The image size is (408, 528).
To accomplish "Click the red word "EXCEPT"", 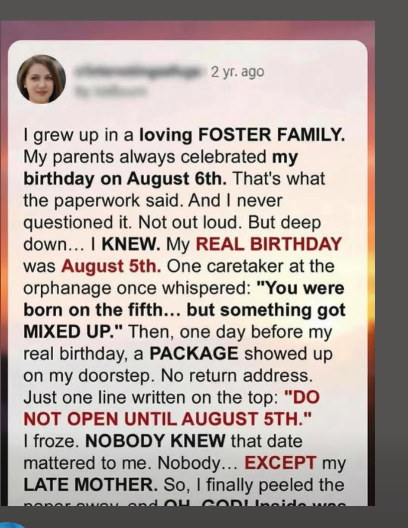I will pos(280,463).
